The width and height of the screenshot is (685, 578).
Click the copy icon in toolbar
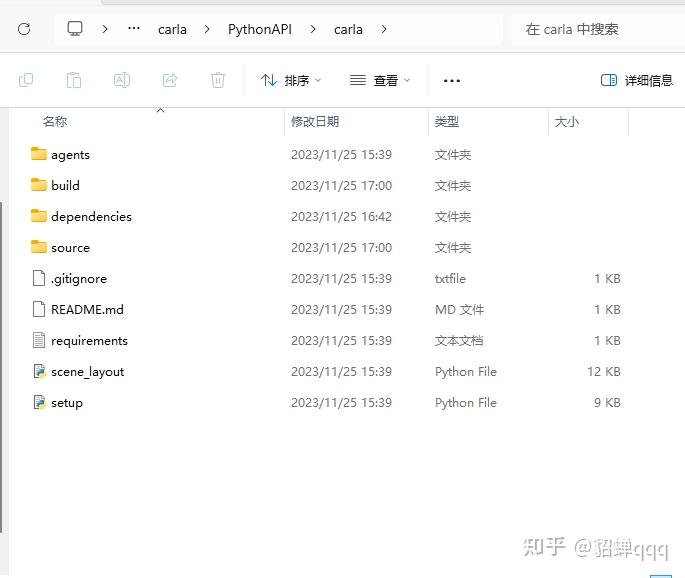26,80
